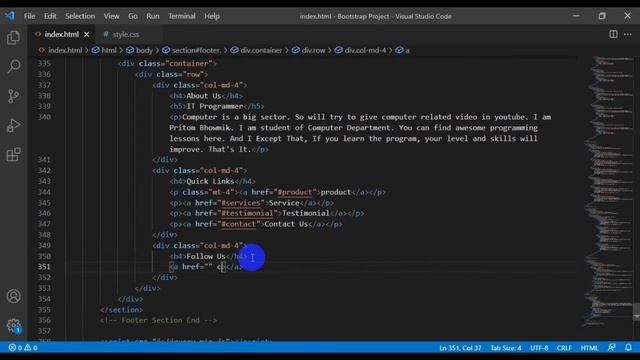This screenshot has height=360, width=640.
Task: Open the Explorer view in activity bar
Action: pos(13,38)
